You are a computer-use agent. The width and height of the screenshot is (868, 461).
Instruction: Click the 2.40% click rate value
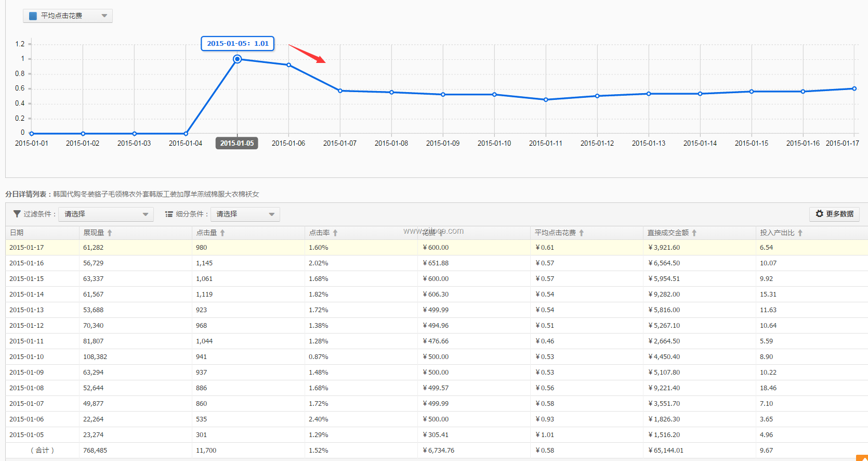(x=319, y=419)
